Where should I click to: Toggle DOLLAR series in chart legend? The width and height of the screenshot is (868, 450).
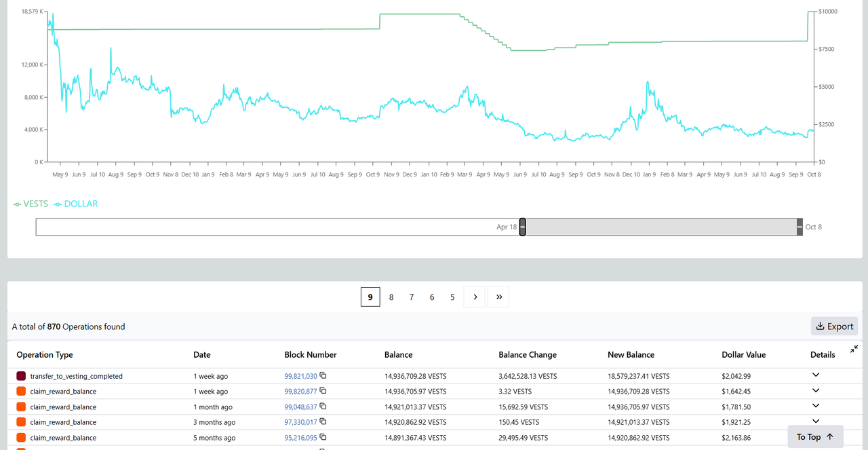tap(75, 204)
